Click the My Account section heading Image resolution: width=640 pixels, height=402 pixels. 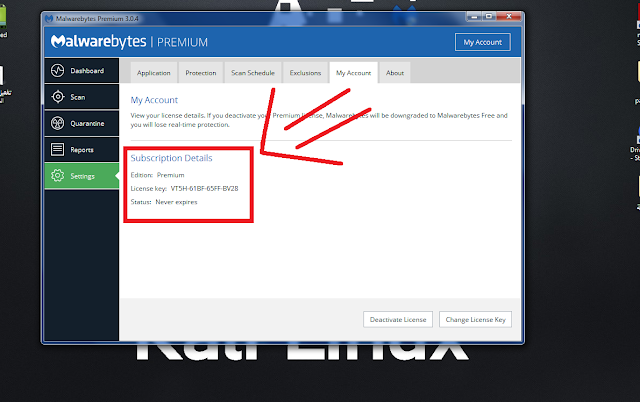154,100
